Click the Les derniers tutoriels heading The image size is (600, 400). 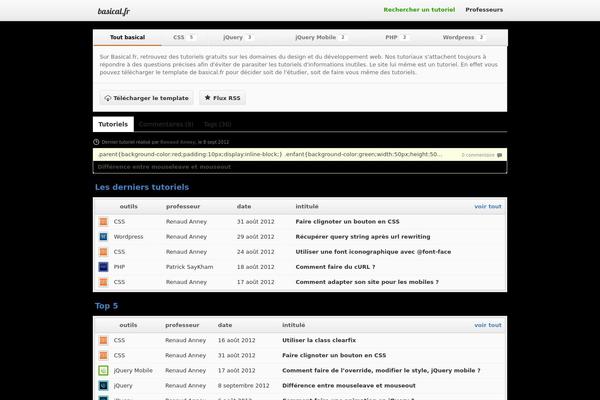click(142, 187)
